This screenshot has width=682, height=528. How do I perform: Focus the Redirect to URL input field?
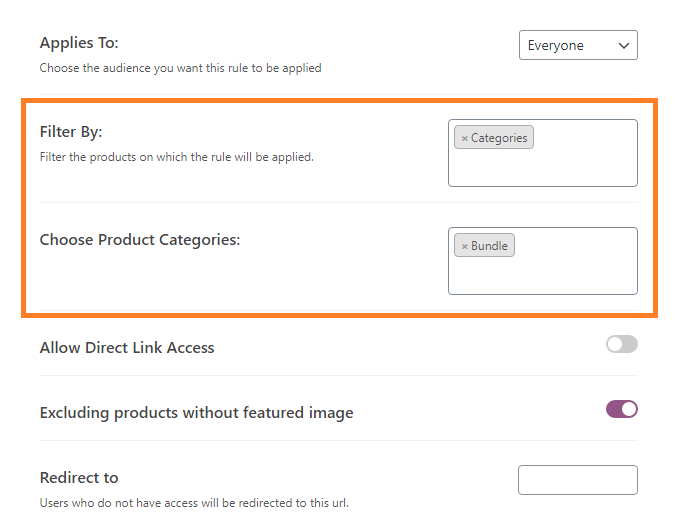(x=578, y=480)
